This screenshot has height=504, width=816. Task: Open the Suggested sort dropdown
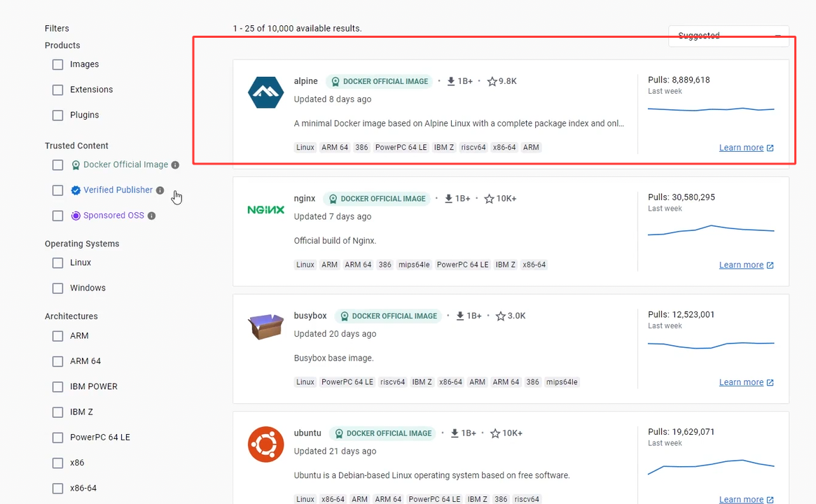pyautogui.click(x=728, y=36)
